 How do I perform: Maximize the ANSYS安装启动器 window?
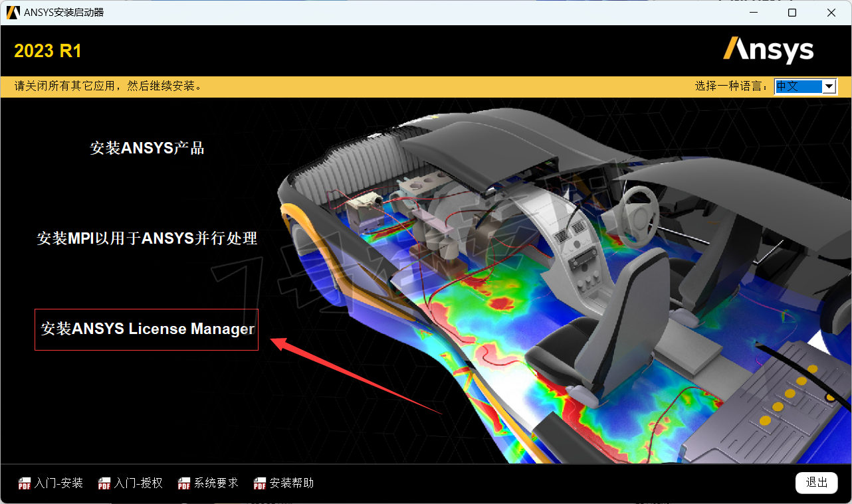792,13
